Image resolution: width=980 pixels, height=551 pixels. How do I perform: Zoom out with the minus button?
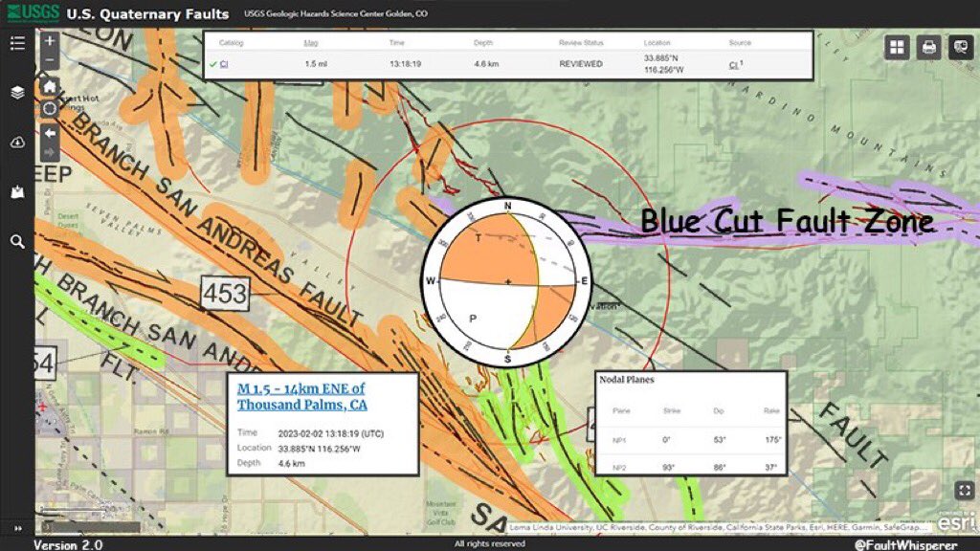[50, 60]
